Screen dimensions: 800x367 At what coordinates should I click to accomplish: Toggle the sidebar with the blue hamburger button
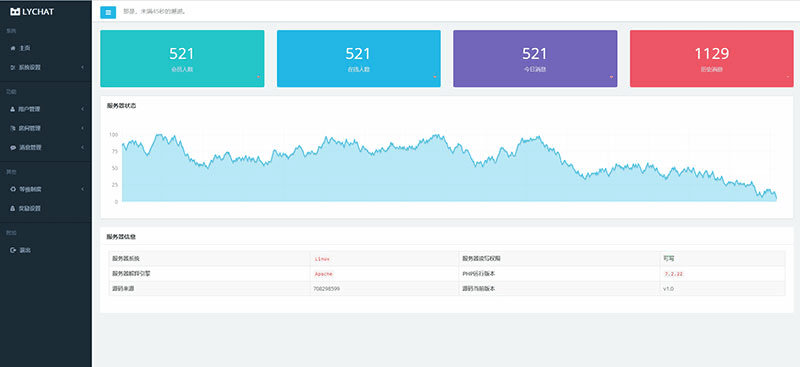(x=108, y=12)
